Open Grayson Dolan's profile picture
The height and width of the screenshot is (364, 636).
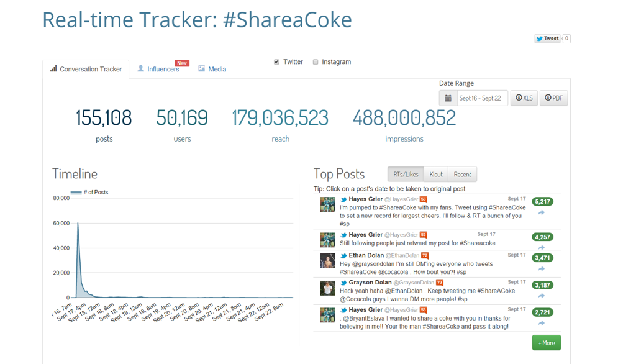328,288
